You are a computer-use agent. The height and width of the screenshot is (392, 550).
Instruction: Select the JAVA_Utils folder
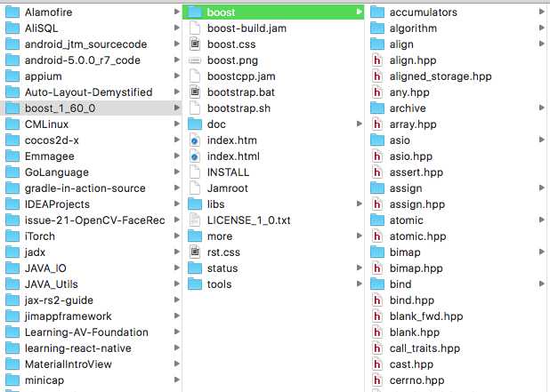click(x=91, y=284)
